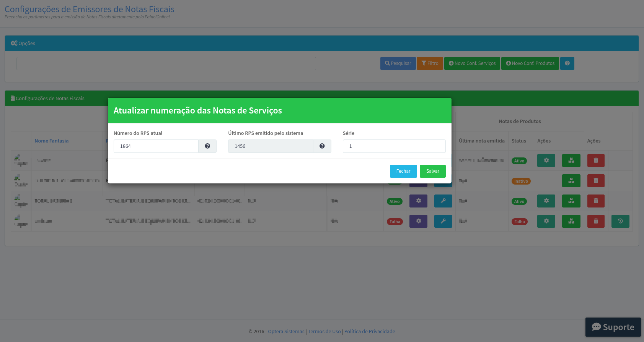644x342 pixels.
Task: Click help icon beside Último RPS emitido
Action: tap(322, 146)
